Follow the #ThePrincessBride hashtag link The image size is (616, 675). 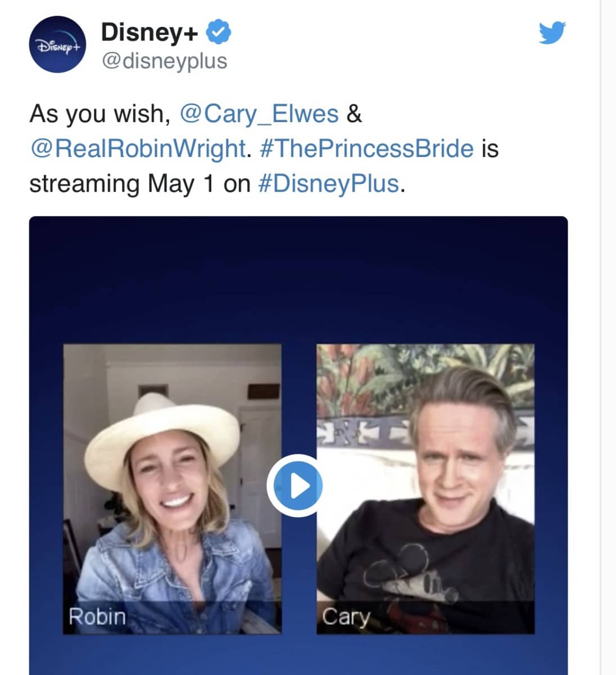[367, 148]
